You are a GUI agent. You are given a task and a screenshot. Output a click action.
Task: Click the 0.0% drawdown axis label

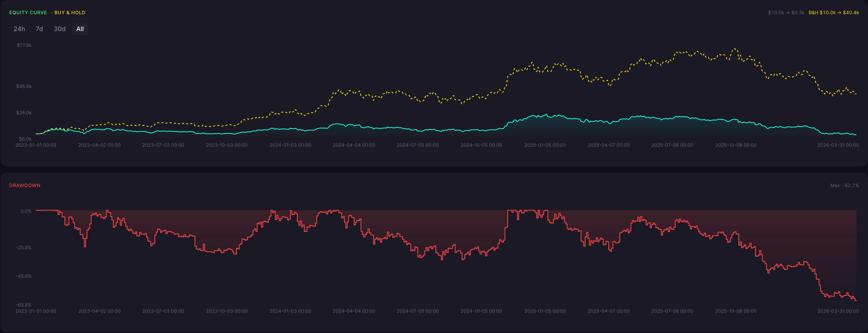pos(26,211)
